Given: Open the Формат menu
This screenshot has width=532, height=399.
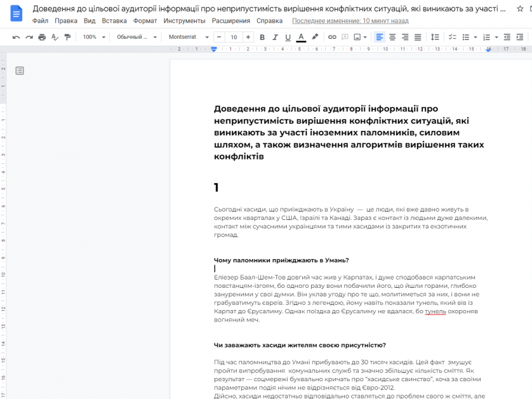Looking at the screenshot, I should (x=145, y=21).
